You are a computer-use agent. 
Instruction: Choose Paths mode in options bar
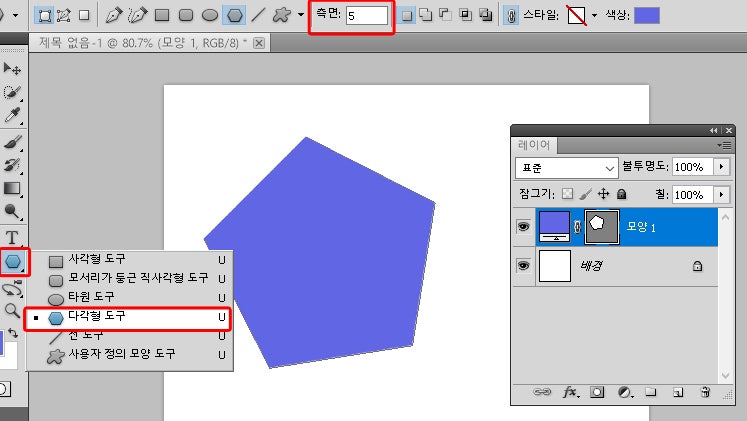pos(63,15)
